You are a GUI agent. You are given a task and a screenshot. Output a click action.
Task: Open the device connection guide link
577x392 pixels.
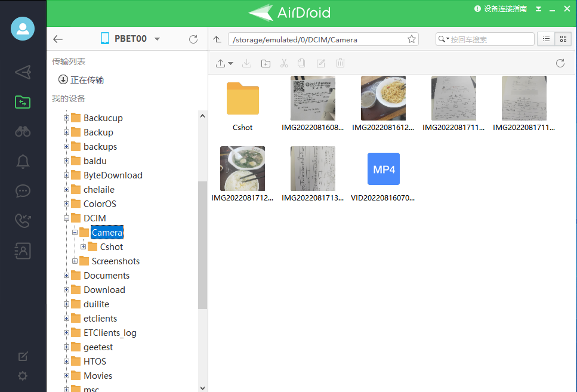(x=501, y=9)
